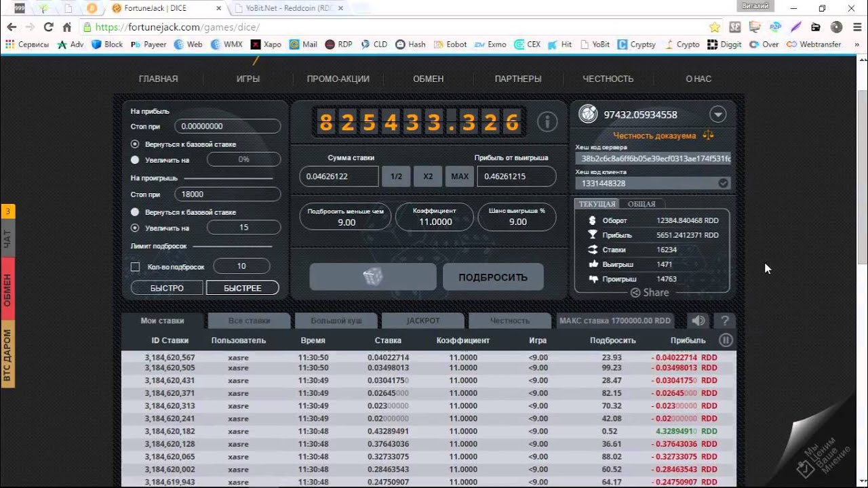This screenshot has width=868, height=488.
Task: Open the Block bookmark
Action: pos(107,44)
